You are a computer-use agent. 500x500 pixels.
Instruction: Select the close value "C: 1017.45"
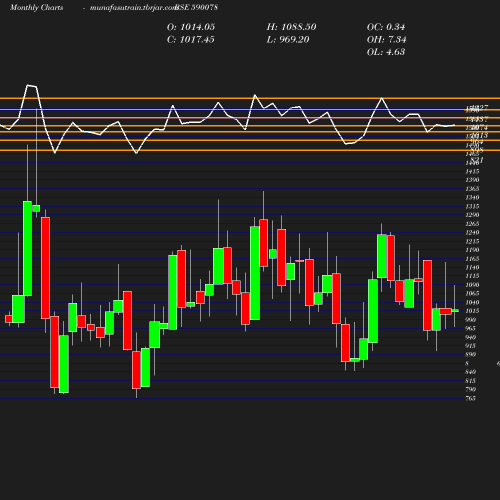[191, 40]
